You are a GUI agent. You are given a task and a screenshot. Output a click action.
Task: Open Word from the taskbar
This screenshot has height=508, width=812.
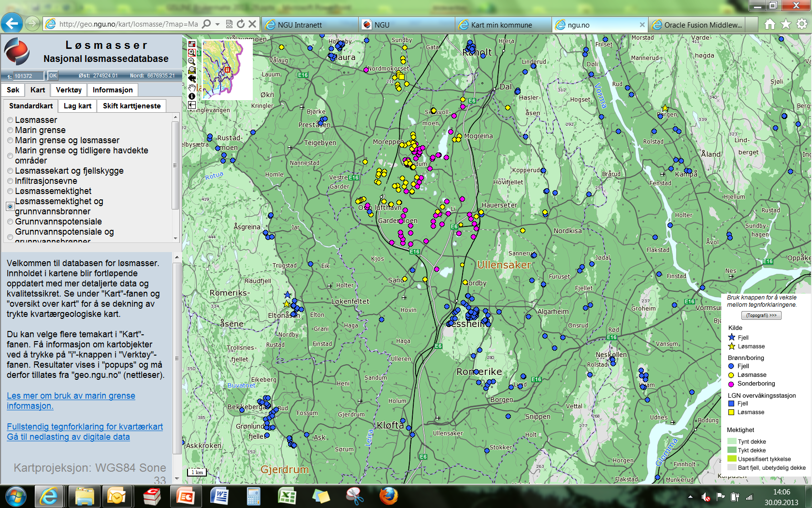click(219, 496)
